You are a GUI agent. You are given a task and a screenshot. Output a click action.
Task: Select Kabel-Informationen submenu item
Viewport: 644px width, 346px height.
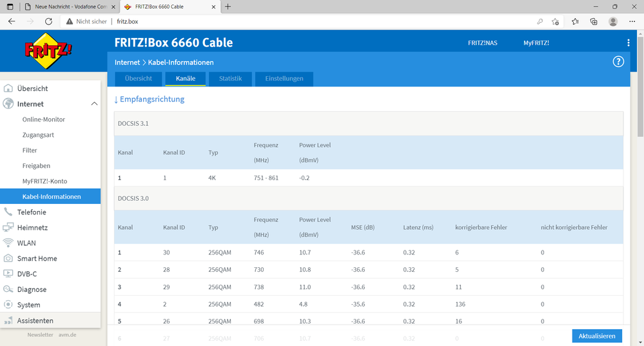coord(50,196)
